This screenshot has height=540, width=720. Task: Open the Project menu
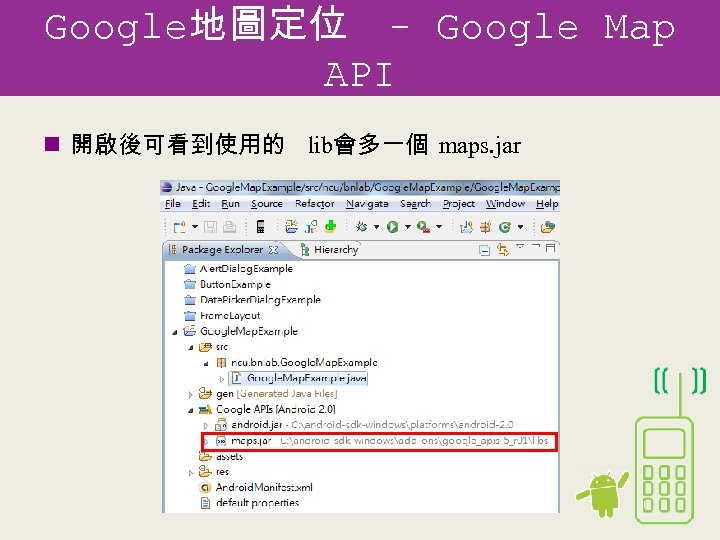click(459, 203)
